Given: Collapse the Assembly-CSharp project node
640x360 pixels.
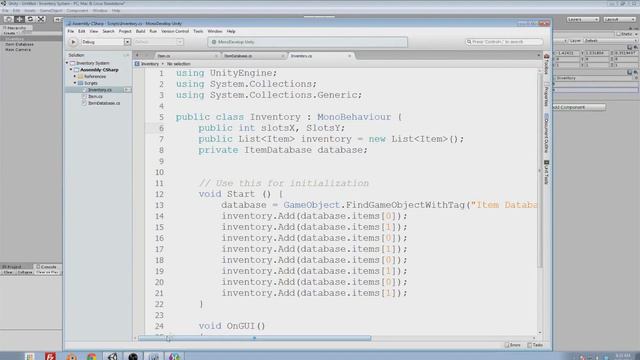Looking at the screenshot, I should click(x=71, y=70).
